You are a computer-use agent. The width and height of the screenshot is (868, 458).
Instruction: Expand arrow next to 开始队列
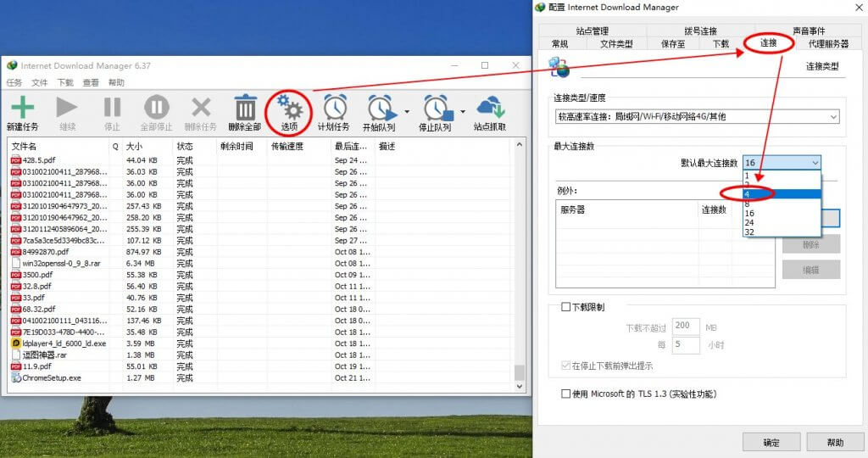(x=408, y=111)
